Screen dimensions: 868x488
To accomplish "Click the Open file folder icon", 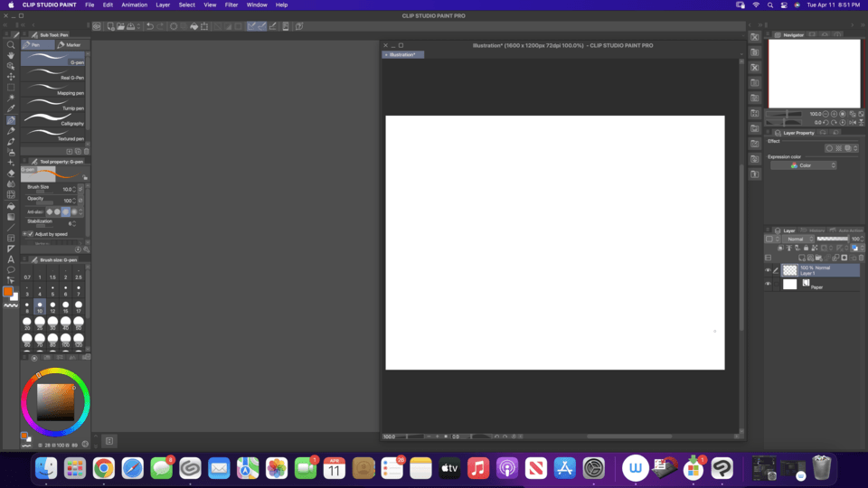I will 120,26.
